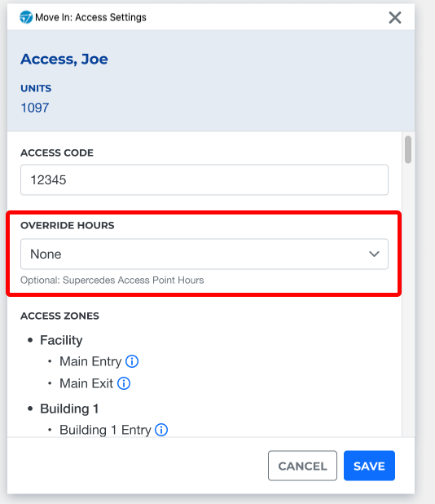Viewport: 435px width, 504px height.
Task: Select tenant name Access, Joe
Action: tap(64, 60)
